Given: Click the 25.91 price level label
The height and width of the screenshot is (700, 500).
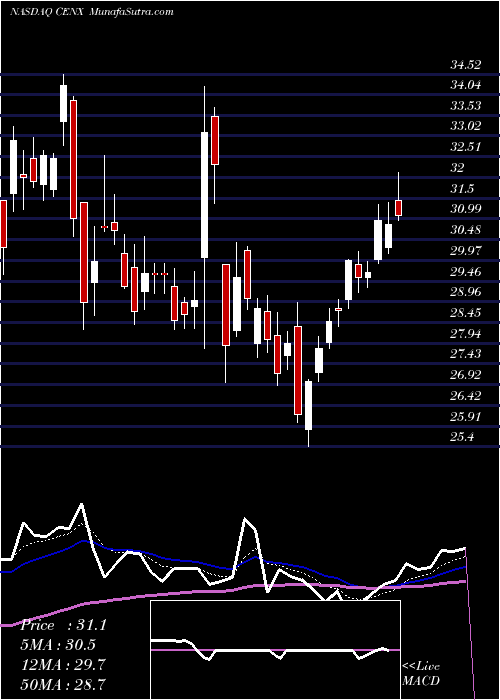Looking at the screenshot, I should tap(466, 417).
